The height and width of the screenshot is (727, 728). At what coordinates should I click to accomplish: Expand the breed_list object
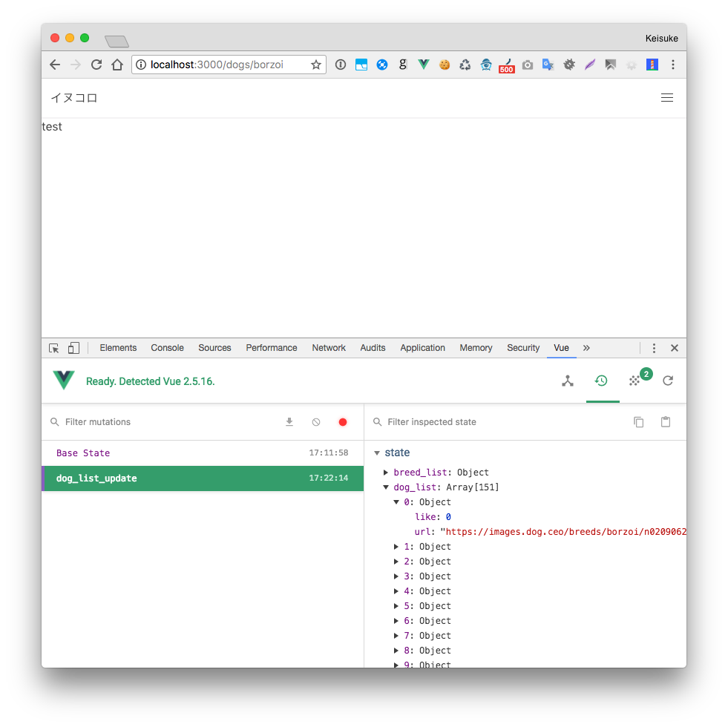pyautogui.click(x=386, y=472)
